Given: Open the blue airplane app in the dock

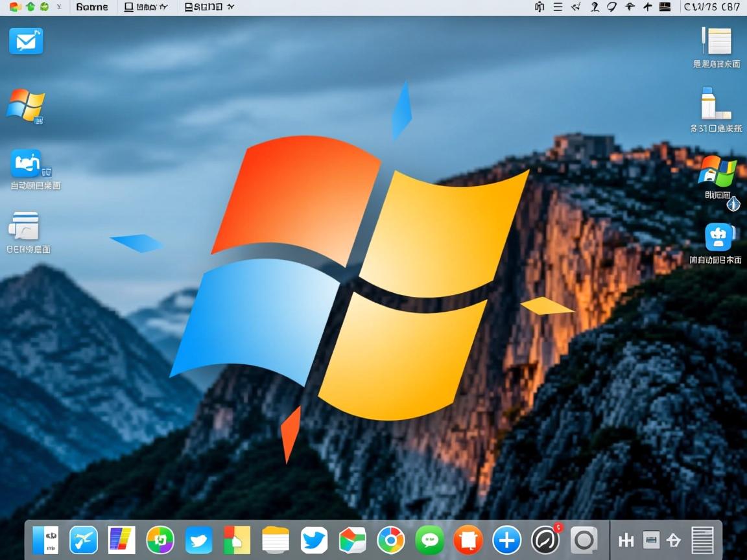Looking at the screenshot, I should pos(84,540).
